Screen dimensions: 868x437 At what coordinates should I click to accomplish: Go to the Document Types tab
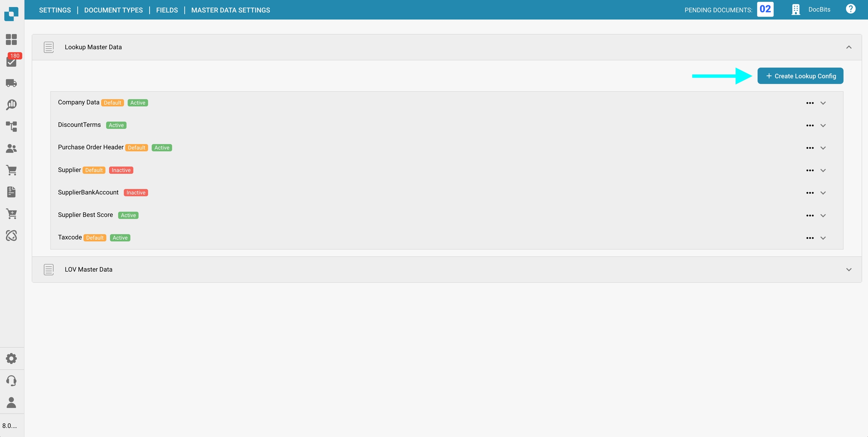click(x=113, y=10)
